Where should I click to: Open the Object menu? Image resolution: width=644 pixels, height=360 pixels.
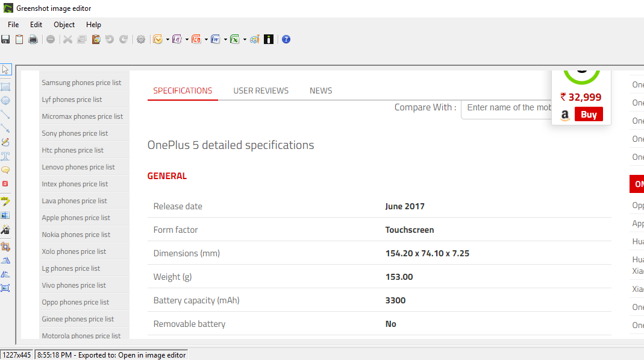click(x=64, y=25)
